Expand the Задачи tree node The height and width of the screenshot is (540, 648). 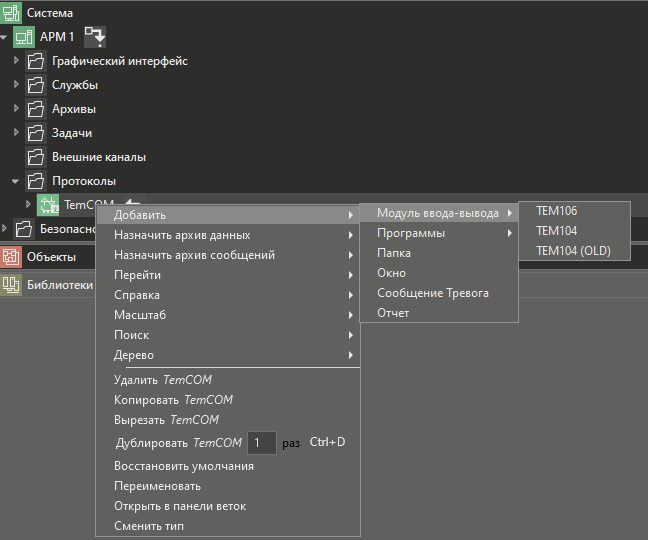coord(16,133)
